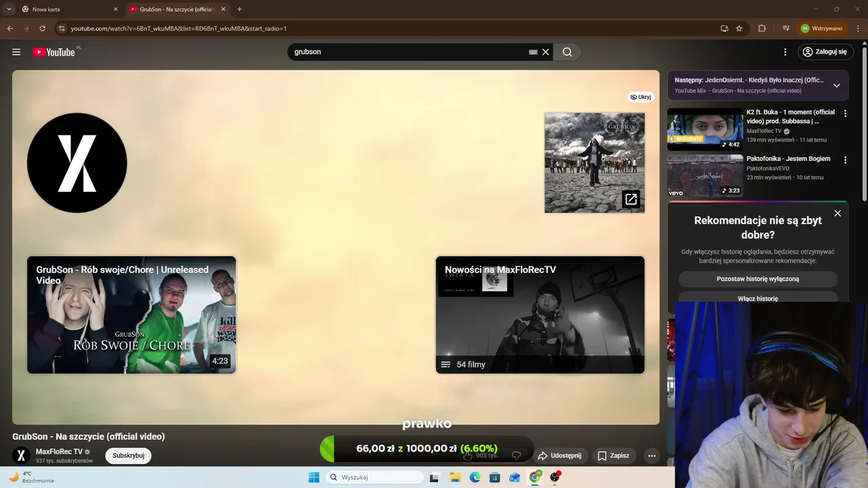The image size is (868, 488).
Task: View site information icon in address bar
Action: [62, 28]
